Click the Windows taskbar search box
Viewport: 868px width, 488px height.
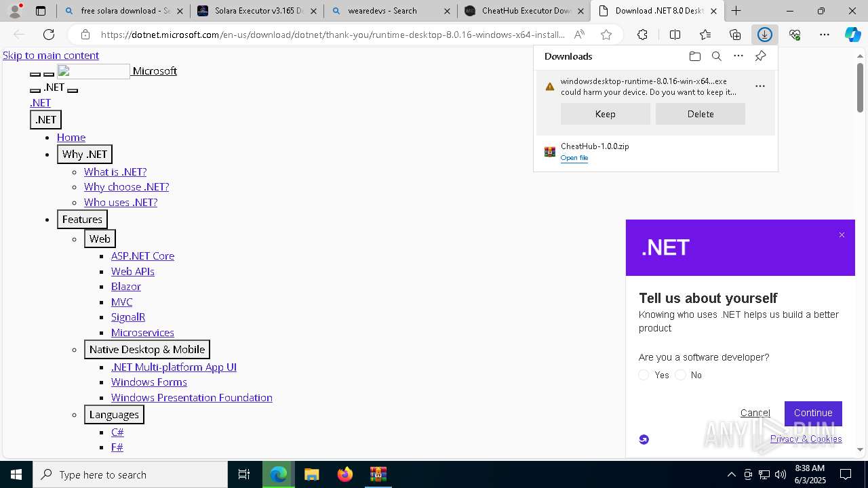[x=130, y=474]
